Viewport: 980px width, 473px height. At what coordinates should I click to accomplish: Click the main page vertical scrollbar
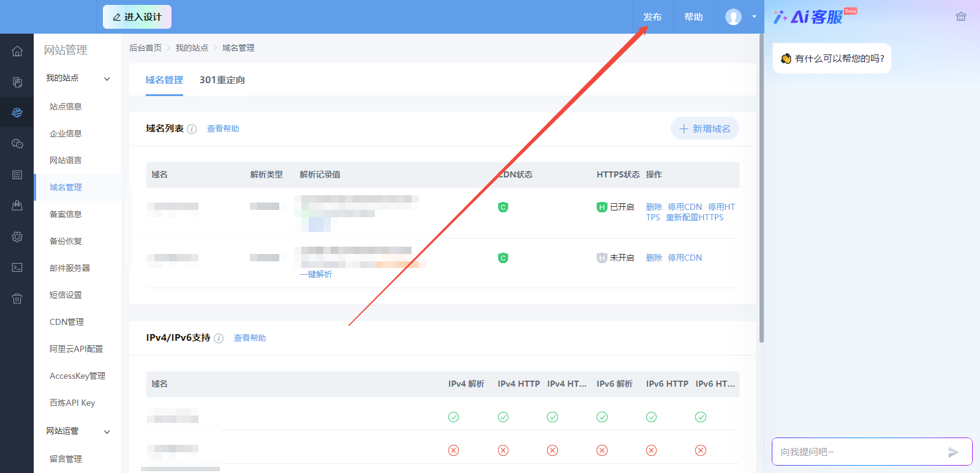pyautogui.click(x=761, y=188)
